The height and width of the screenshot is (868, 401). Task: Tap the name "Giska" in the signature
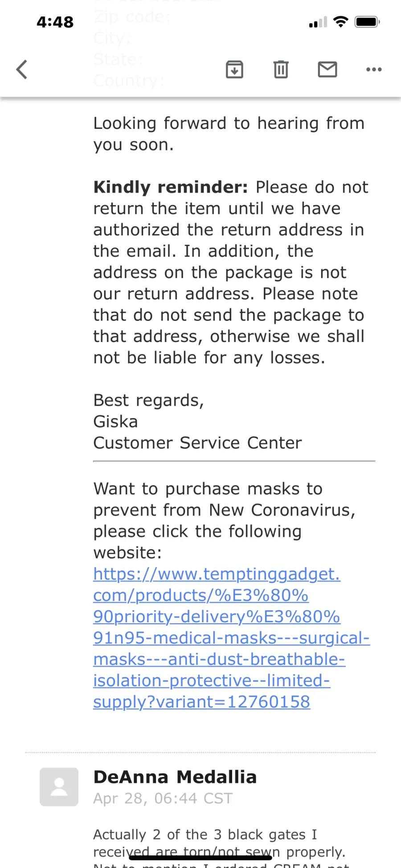pos(115,422)
